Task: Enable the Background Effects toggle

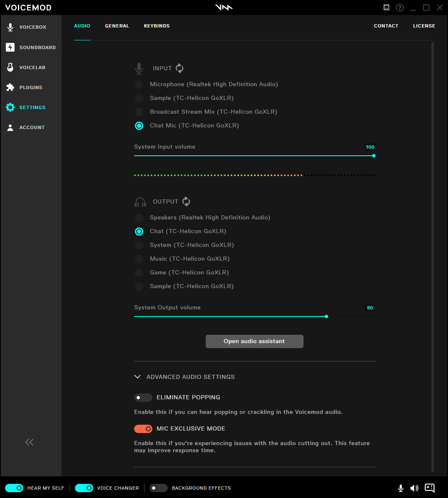Action: coord(159,488)
